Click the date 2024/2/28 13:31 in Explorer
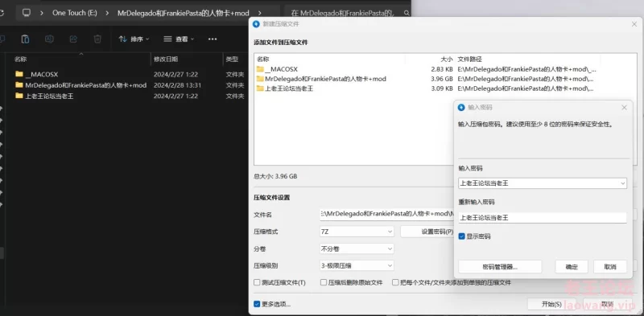 (177, 85)
